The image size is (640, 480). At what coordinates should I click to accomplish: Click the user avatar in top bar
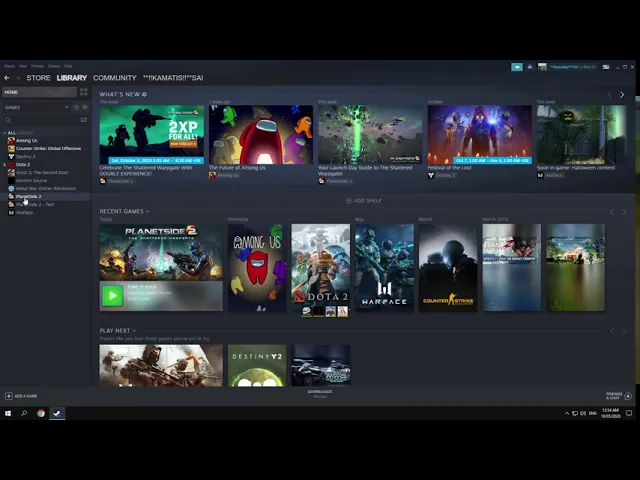click(542, 67)
